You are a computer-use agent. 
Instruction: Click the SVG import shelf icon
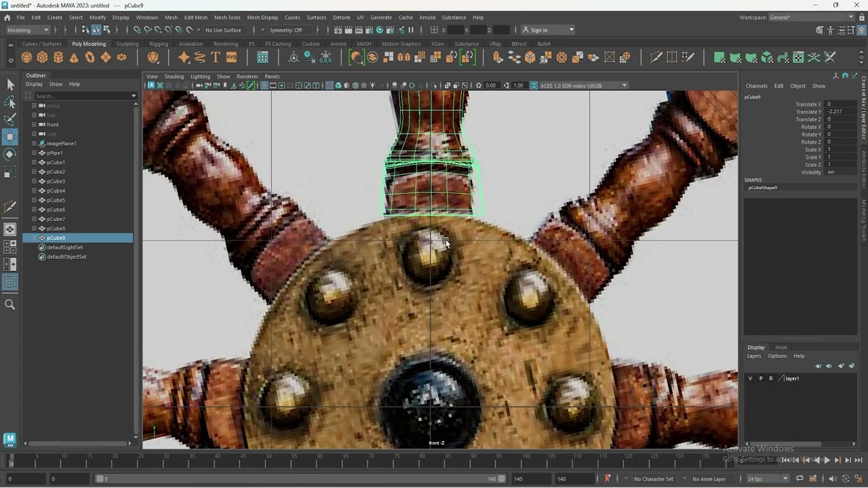tap(231, 58)
